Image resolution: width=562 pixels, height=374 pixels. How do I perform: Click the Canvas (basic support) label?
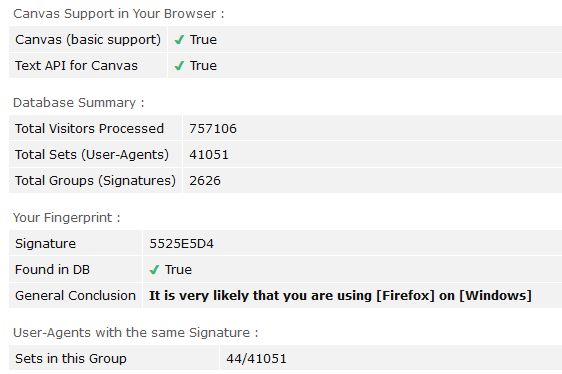88,39
